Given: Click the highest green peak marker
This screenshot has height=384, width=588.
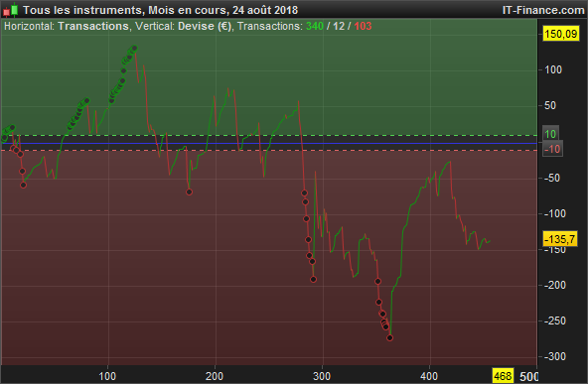Looking at the screenshot, I should [134, 49].
